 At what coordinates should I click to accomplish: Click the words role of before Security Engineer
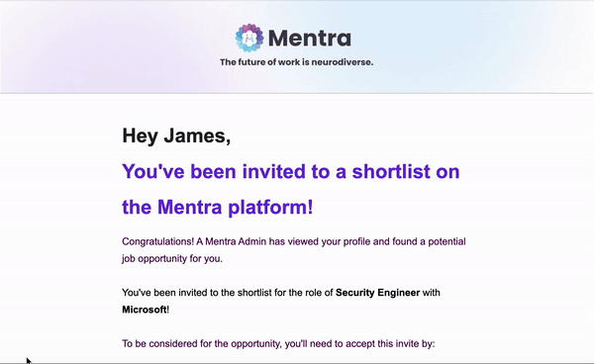point(318,293)
